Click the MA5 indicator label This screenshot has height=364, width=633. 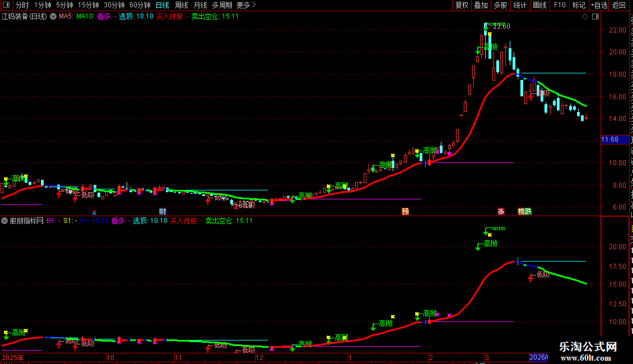coord(66,17)
